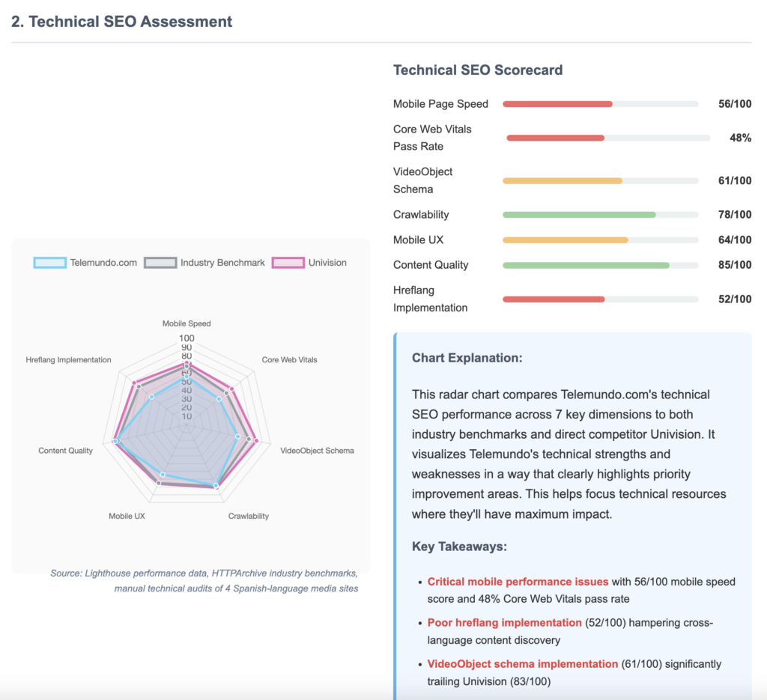Click the Content Quality radar axis label
Screen dimensions: 767x700
tap(66, 451)
